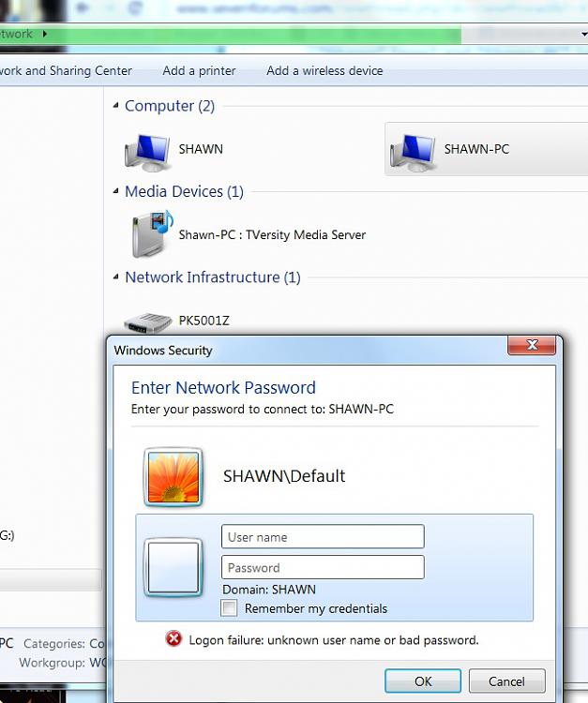This screenshot has height=703, width=588.
Task: Click the SHAWN computer label
Action: 201,149
